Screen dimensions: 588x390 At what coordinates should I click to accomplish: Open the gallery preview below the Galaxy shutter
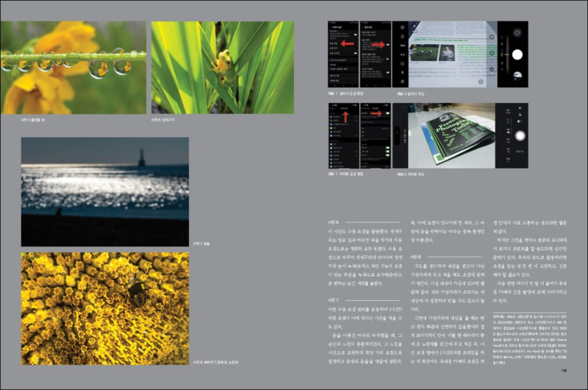[517, 76]
